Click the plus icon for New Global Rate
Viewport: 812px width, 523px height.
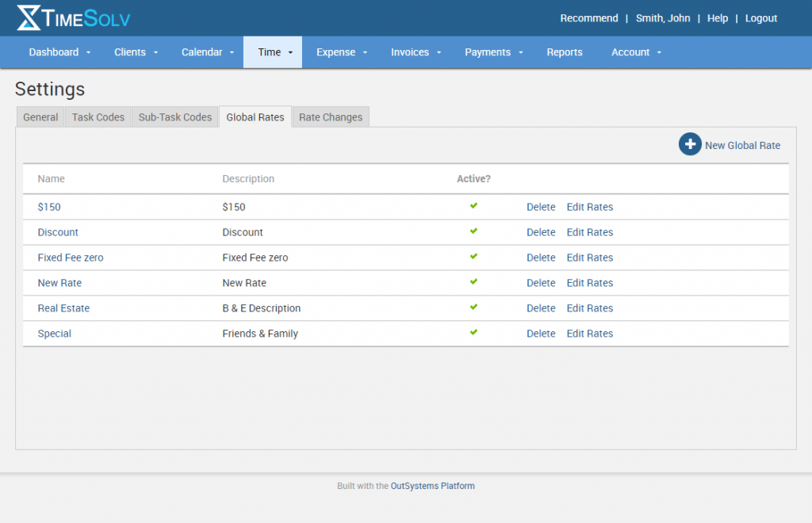tap(690, 144)
